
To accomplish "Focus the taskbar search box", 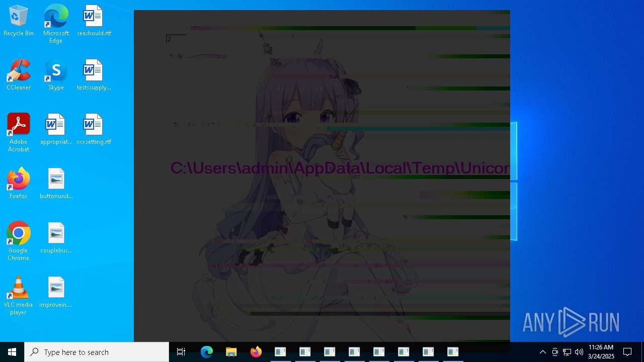I will coord(97,352).
